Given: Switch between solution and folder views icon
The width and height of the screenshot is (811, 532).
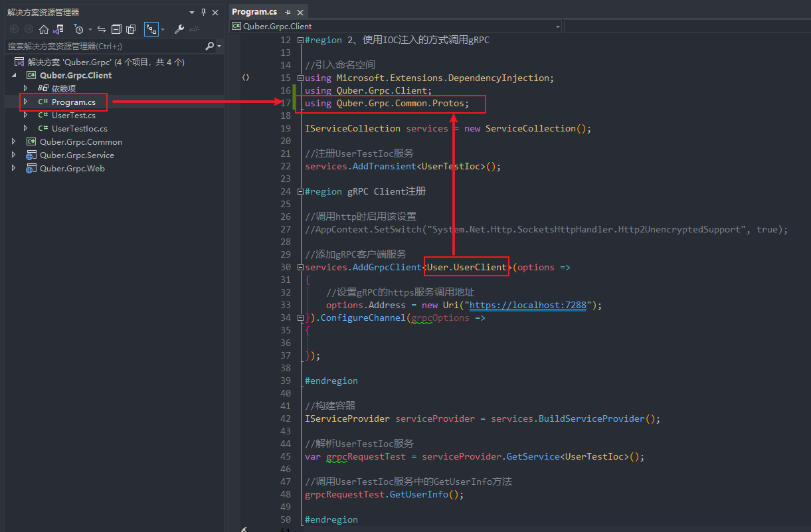Looking at the screenshot, I should point(58,29).
